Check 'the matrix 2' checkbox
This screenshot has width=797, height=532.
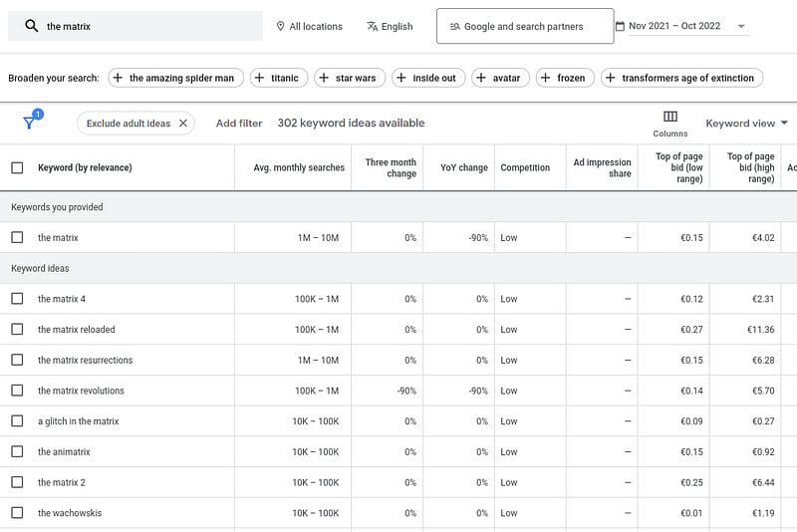[x=17, y=482]
